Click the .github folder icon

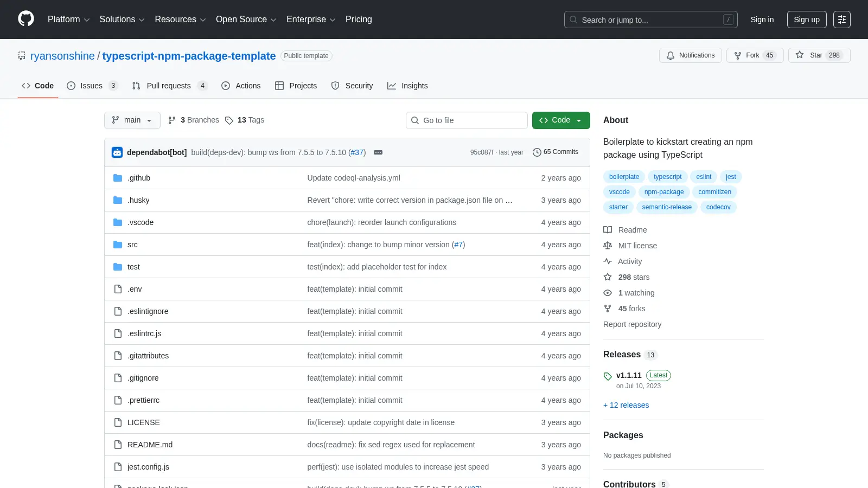(118, 178)
